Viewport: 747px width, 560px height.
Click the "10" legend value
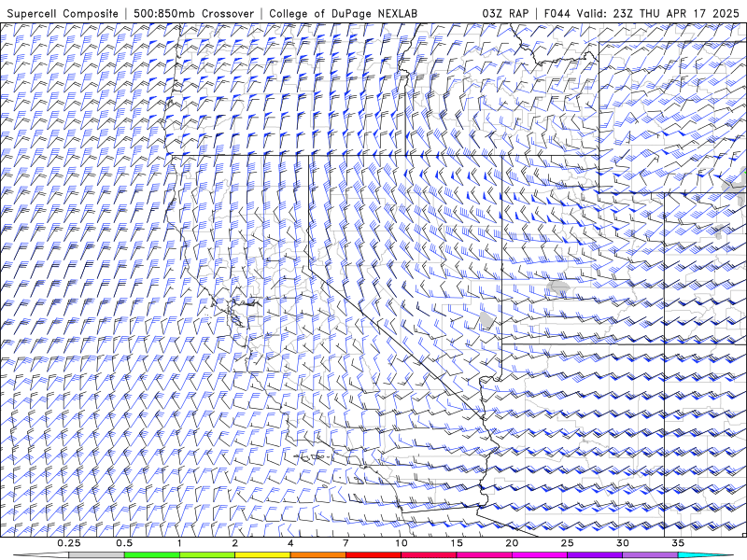click(402, 543)
